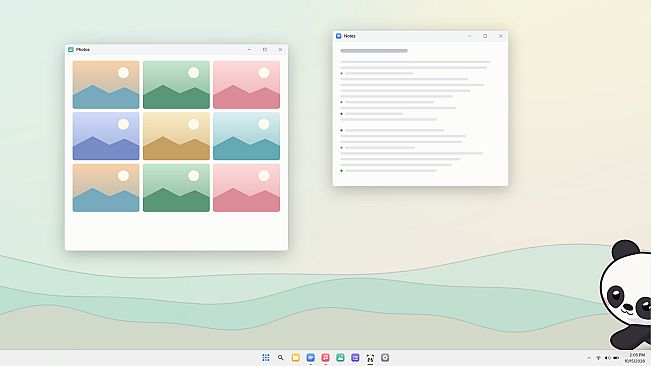The width and height of the screenshot is (651, 366).
Task: Click the Notes title bar text
Action: [350, 36]
